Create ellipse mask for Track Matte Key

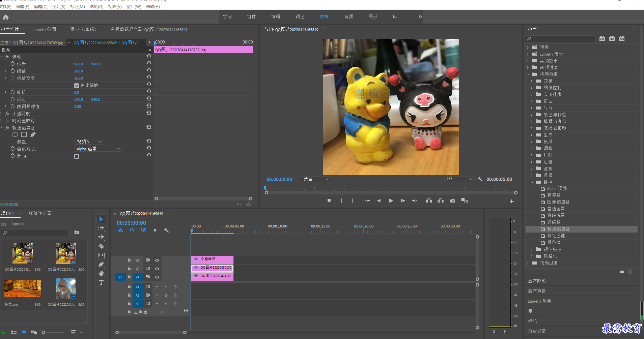(x=15, y=134)
